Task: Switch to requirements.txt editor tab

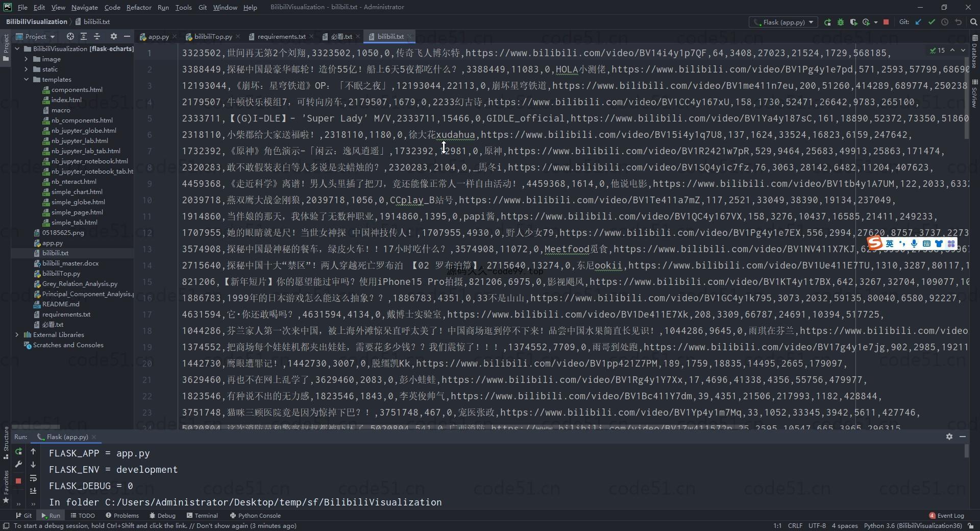Action: coord(281,36)
